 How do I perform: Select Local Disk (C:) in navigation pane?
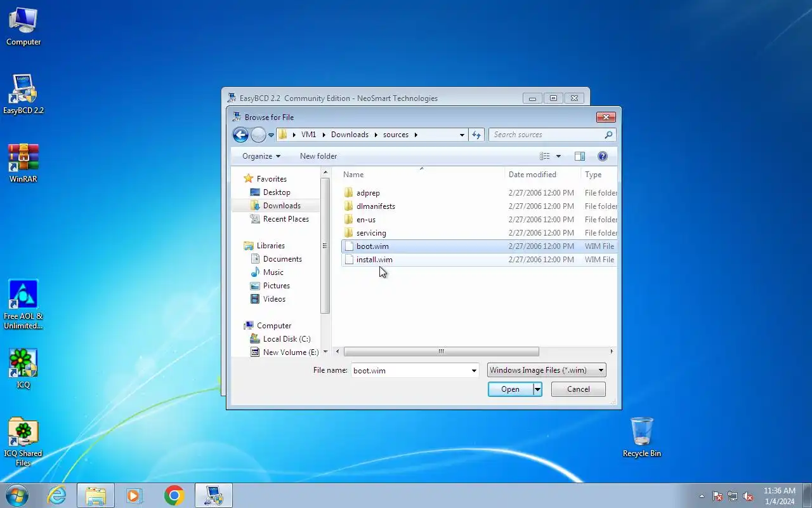point(286,339)
